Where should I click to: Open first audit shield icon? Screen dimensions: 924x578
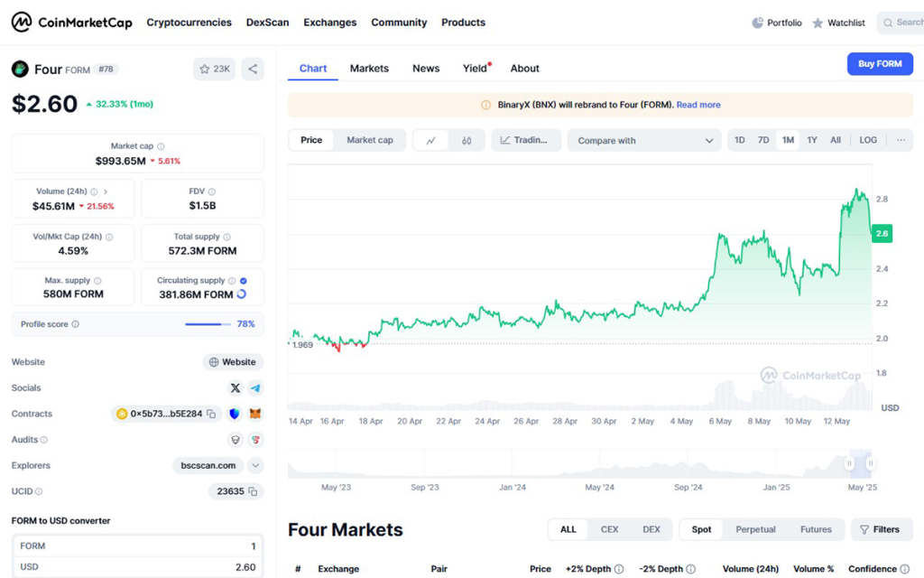[236, 440]
